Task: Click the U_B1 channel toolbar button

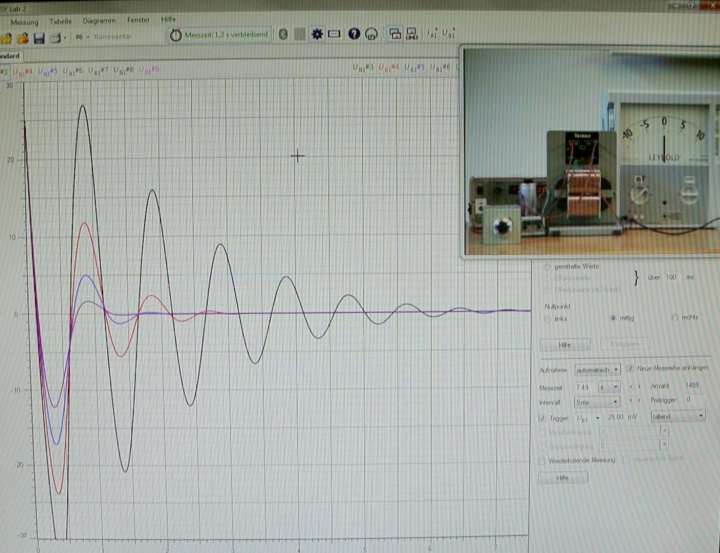Action: pos(449,34)
